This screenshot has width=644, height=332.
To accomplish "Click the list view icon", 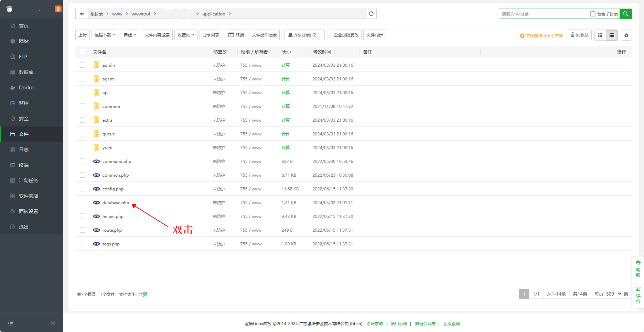I will point(612,35).
